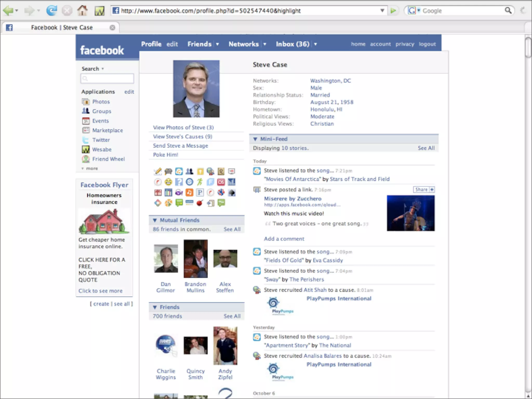532x399 pixels.
Task: Click the Miserere music video thumbnail
Action: tap(411, 213)
